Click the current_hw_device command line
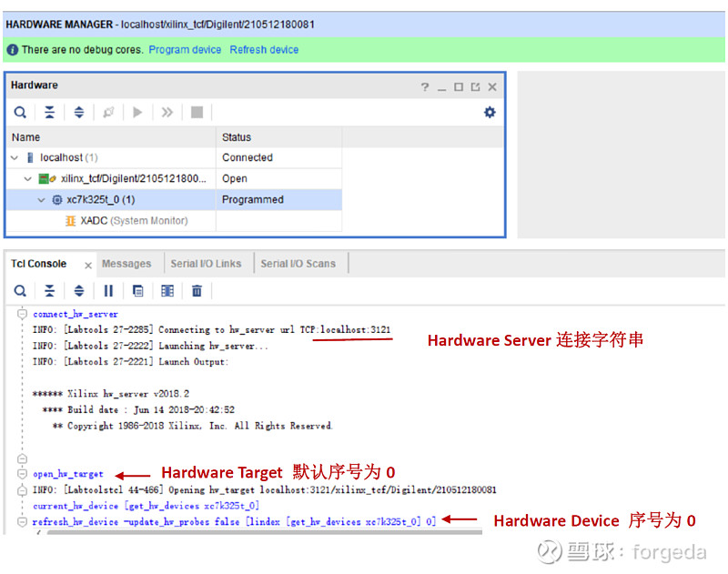 coord(146,506)
